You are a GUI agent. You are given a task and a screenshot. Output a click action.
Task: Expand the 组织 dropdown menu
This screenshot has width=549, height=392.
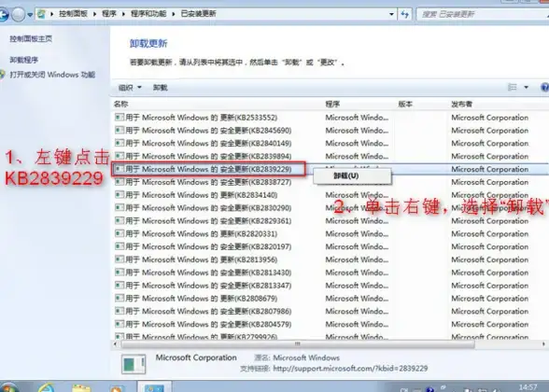click(130, 88)
